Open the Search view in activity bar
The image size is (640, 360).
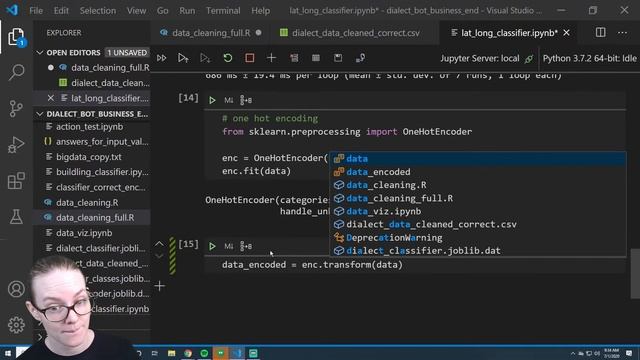point(16,72)
